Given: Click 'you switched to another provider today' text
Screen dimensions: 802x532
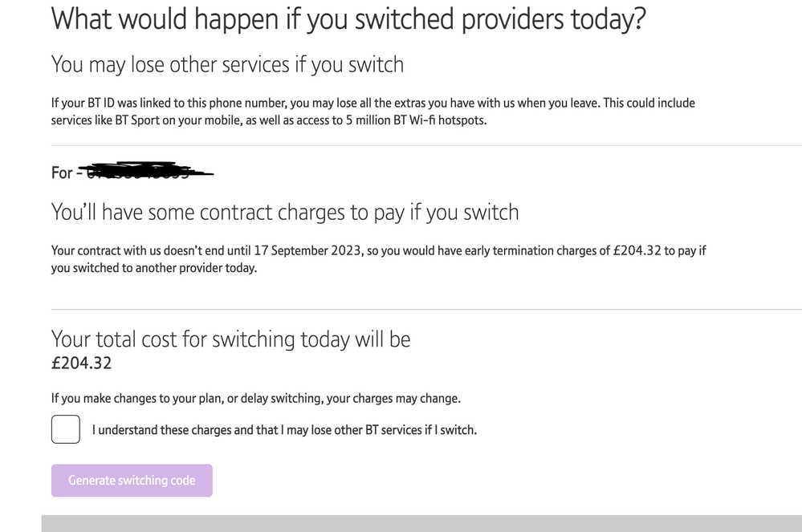Looking at the screenshot, I should (154, 268).
